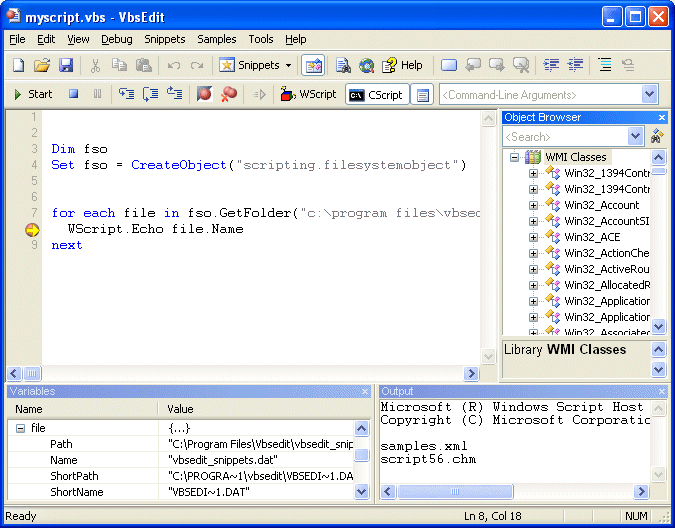Click the Step Into debug icon

(126, 94)
